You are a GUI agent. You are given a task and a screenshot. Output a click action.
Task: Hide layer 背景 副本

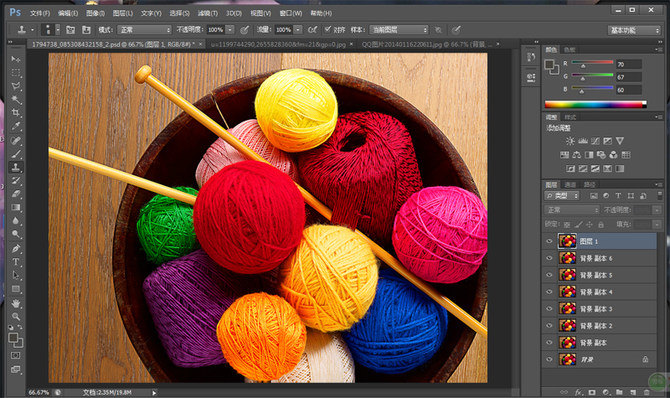coord(550,342)
